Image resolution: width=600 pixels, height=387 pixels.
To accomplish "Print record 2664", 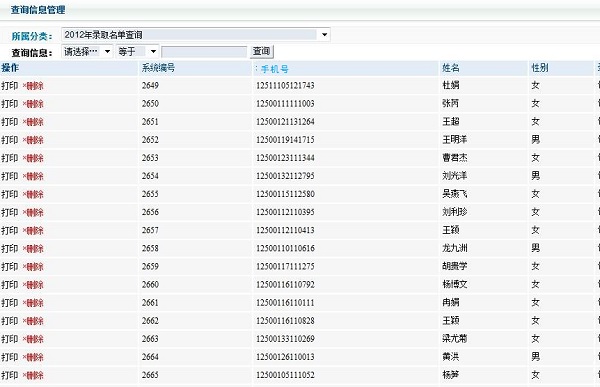I will tap(10, 357).
